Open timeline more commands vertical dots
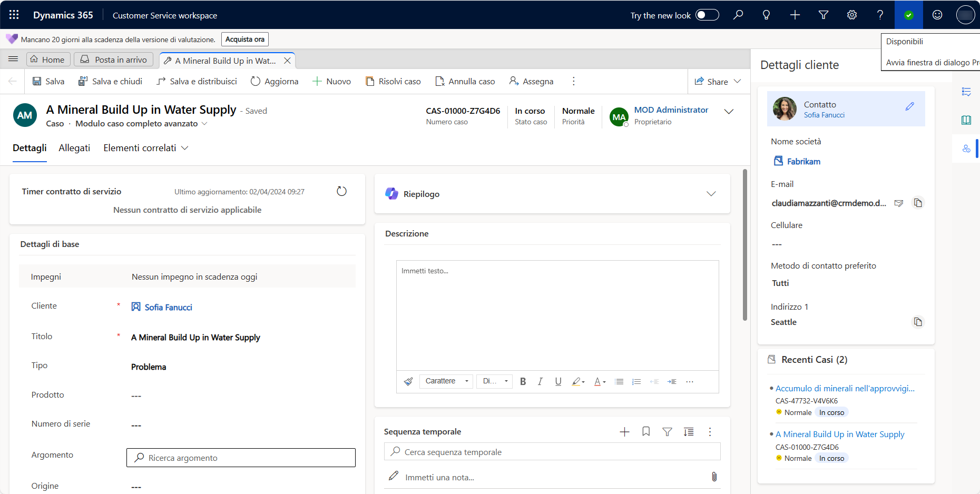 click(710, 432)
